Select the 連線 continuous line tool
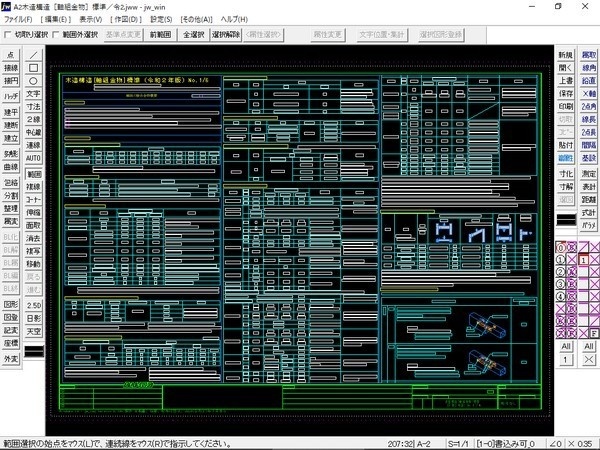600x450 pixels. (x=33, y=145)
